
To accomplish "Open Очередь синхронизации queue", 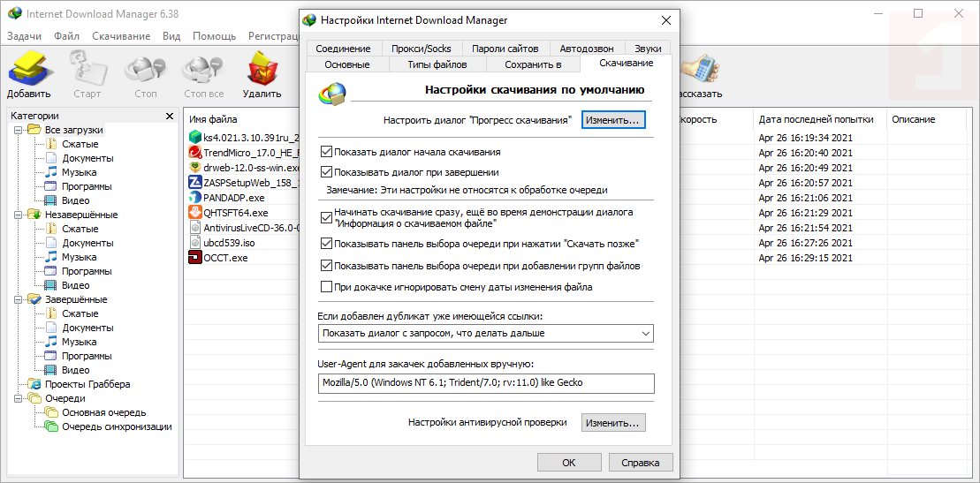I will click(117, 426).
